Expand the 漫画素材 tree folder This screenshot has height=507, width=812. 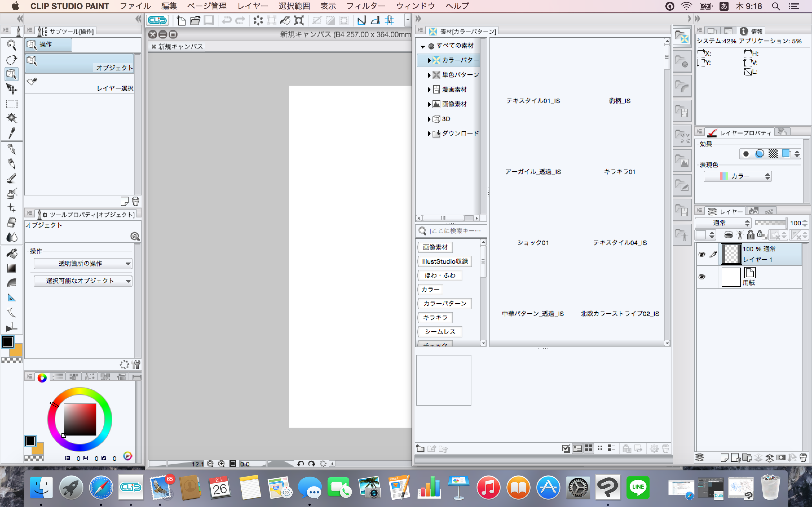429,90
